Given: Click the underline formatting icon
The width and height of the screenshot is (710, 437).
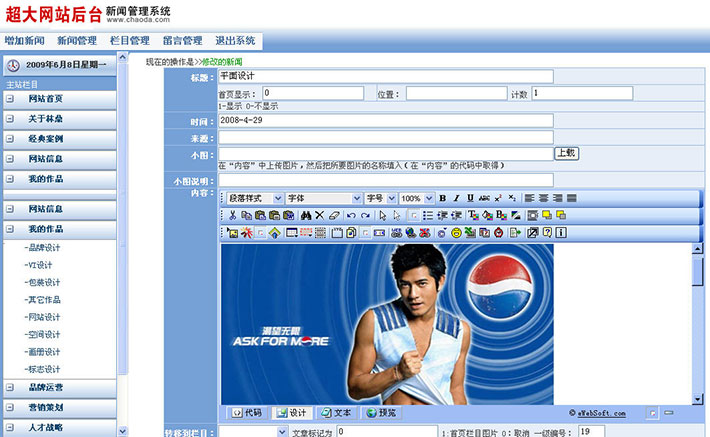Looking at the screenshot, I should pyautogui.click(x=468, y=198).
